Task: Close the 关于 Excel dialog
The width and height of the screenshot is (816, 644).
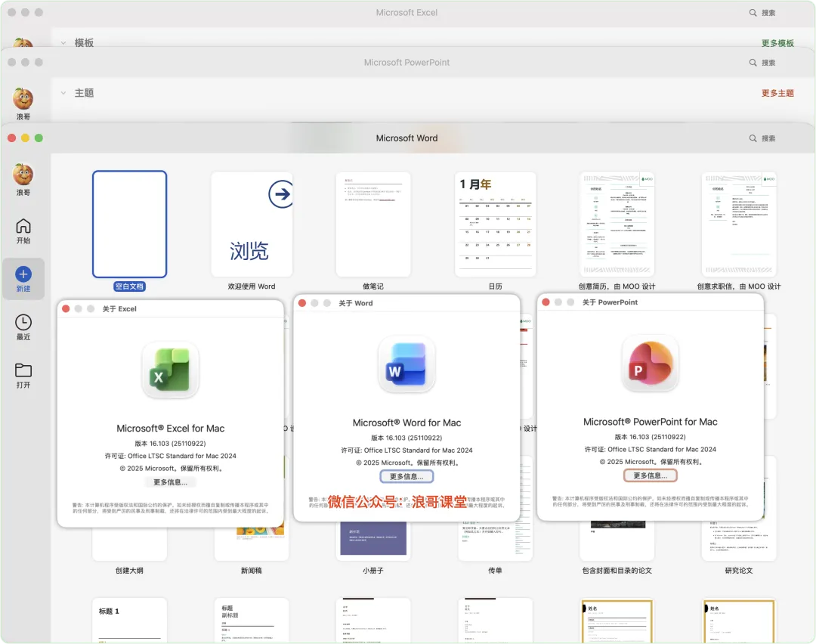Action: (66, 308)
